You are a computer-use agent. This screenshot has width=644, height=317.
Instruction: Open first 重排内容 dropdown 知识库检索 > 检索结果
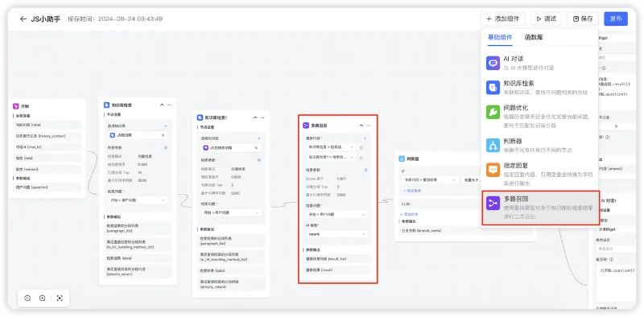tap(331, 147)
